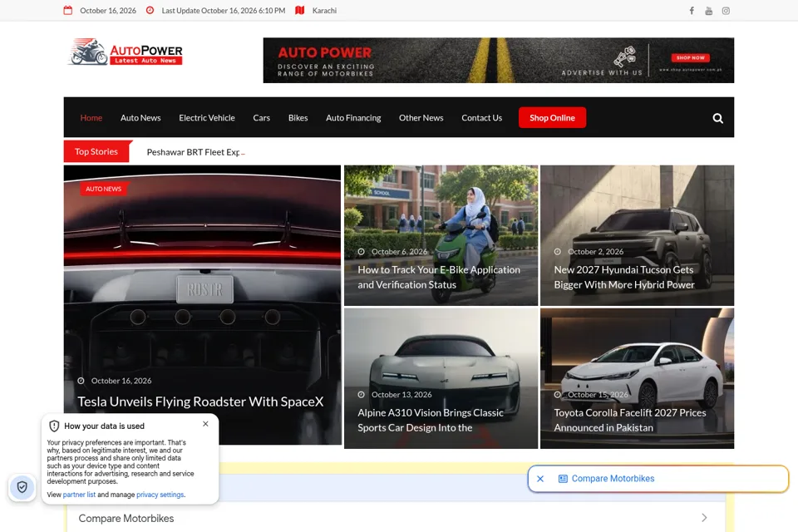This screenshot has height=532, width=798.
Task: Open the Bikes menu item
Action: 298,117
